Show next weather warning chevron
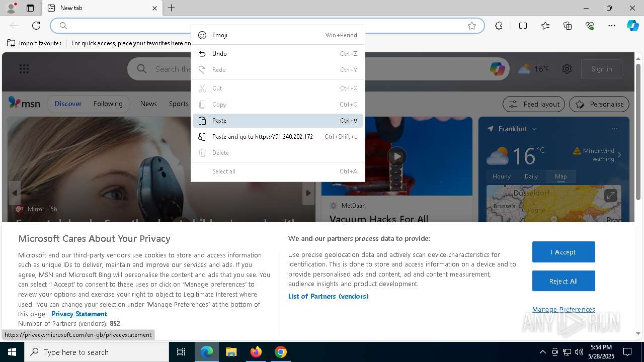 point(619,155)
